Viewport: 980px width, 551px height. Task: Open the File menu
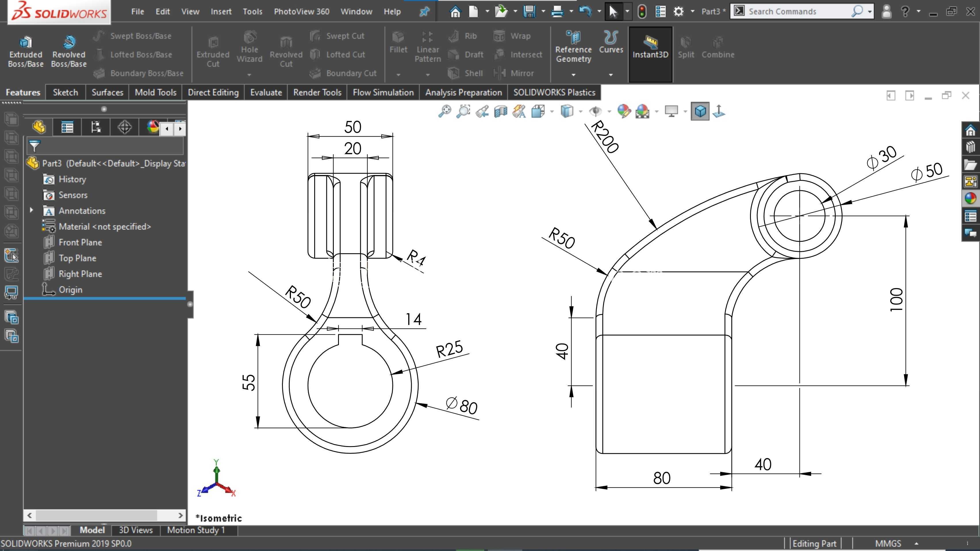(137, 11)
